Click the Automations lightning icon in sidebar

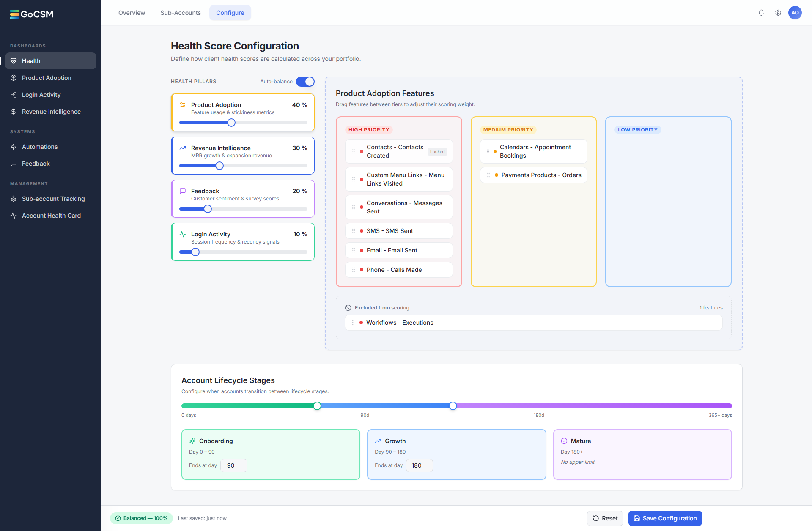click(14, 147)
